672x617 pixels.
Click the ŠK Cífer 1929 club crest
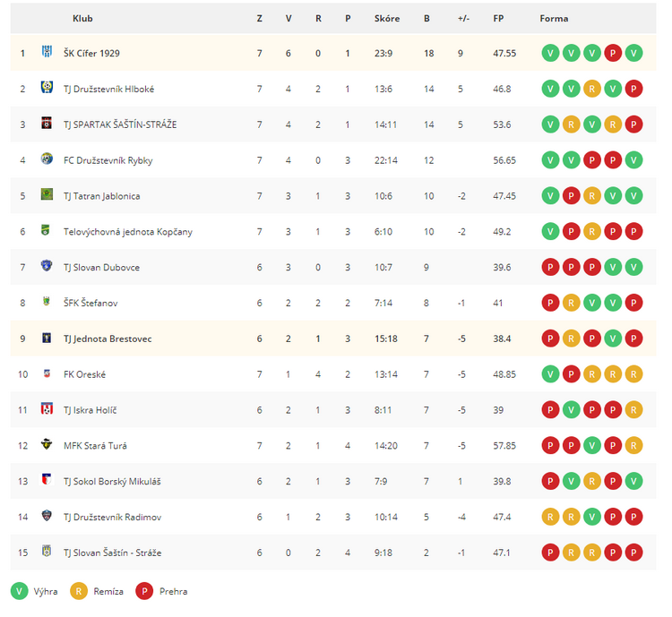click(x=47, y=52)
